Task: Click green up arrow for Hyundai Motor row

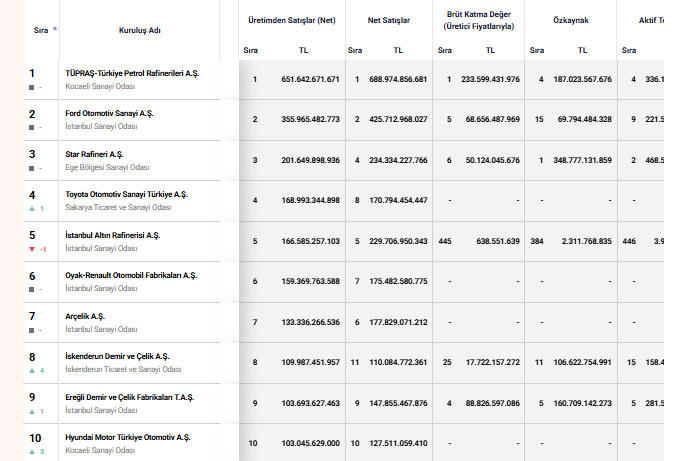Action: click(x=32, y=451)
